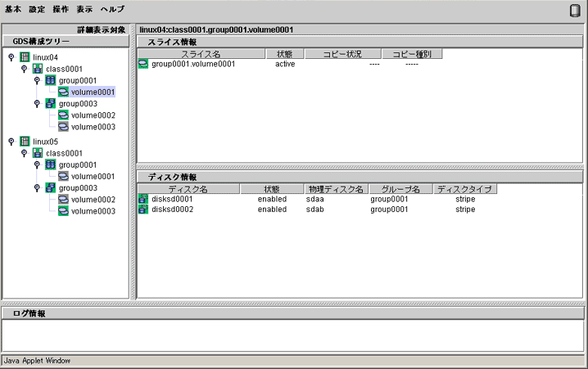588x369 pixels.
Task: Collapse class0001 under linux04
Action: tap(24, 69)
